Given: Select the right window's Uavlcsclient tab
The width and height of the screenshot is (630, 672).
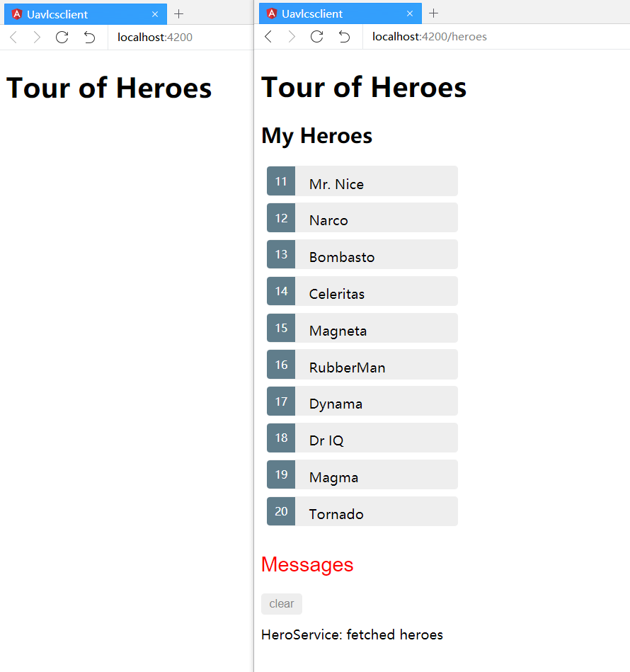Looking at the screenshot, I should pyautogui.click(x=333, y=13).
